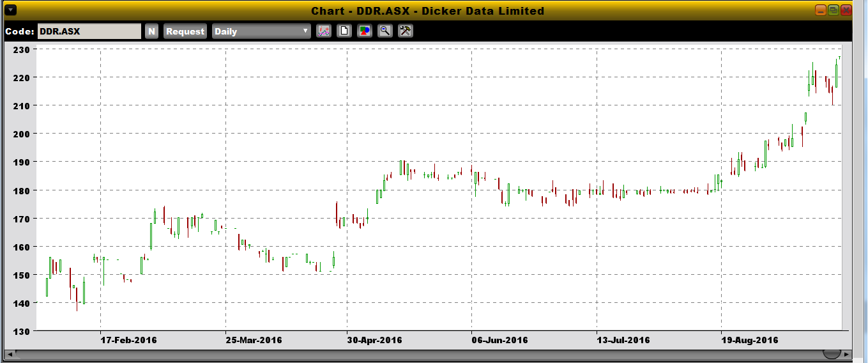Click the '13-Jul-2016' date axis label
868x363 pixels.
[x=623, y=340]
